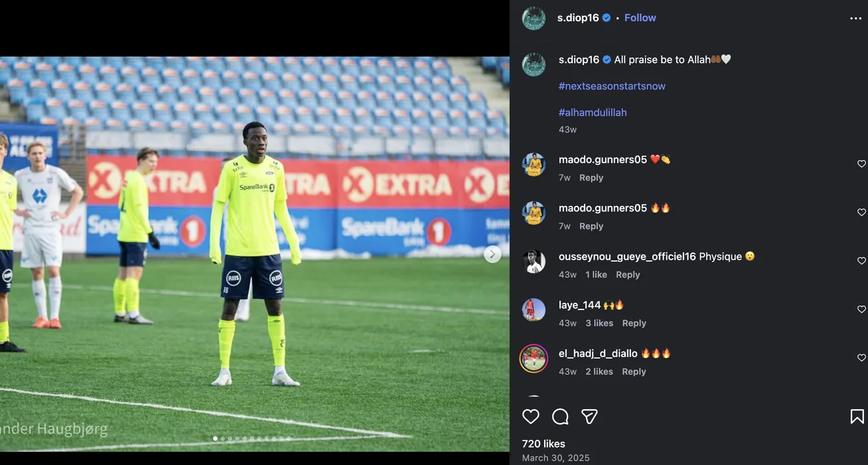View the 720 likes list
This screenshot has height=465, width=868.
point(543,444)
